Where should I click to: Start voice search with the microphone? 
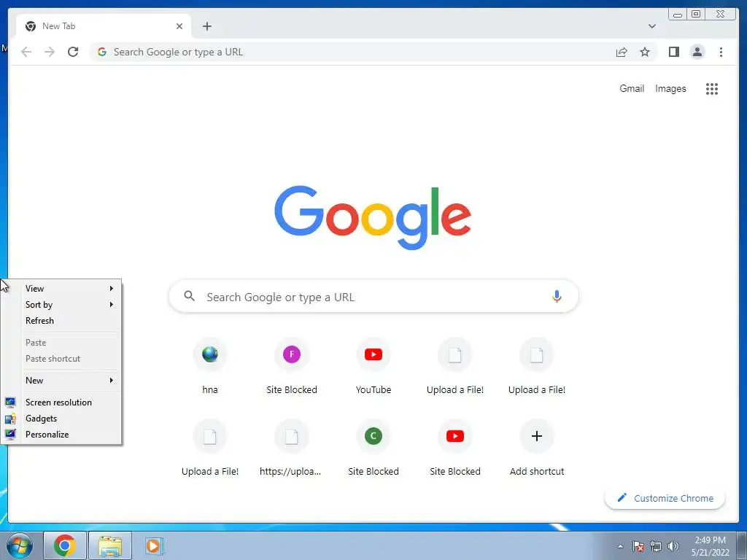tap(557, 297)
